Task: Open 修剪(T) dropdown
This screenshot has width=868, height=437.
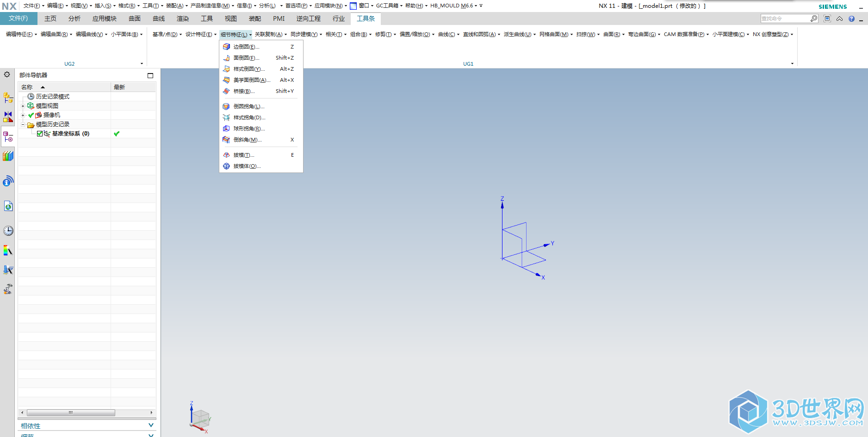Action: point(385,34)
